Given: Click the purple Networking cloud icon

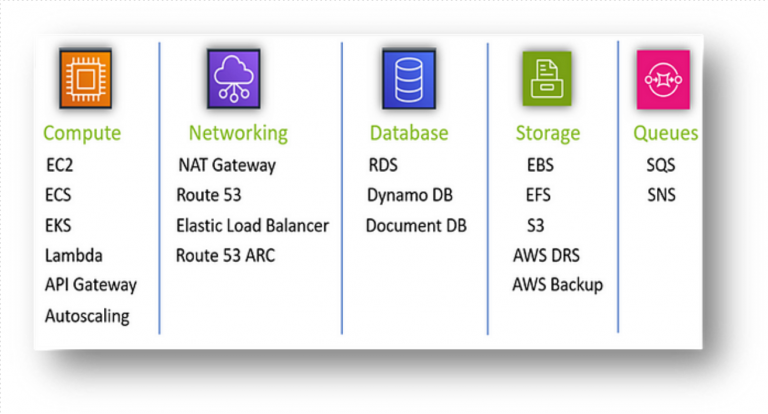Looking at the screenshot, I should (234, 78).
